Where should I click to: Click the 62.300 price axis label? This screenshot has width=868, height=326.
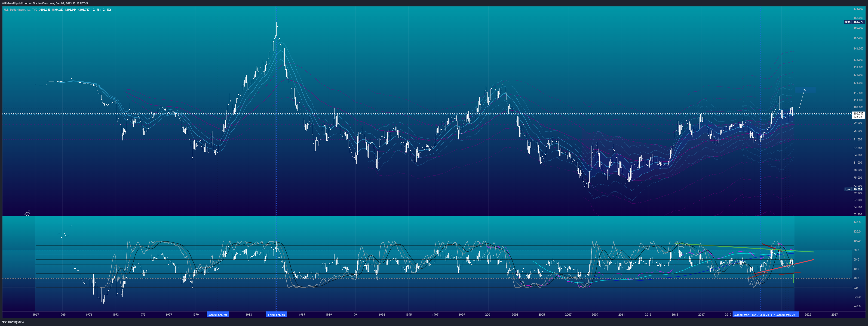[x=858, y=214]
